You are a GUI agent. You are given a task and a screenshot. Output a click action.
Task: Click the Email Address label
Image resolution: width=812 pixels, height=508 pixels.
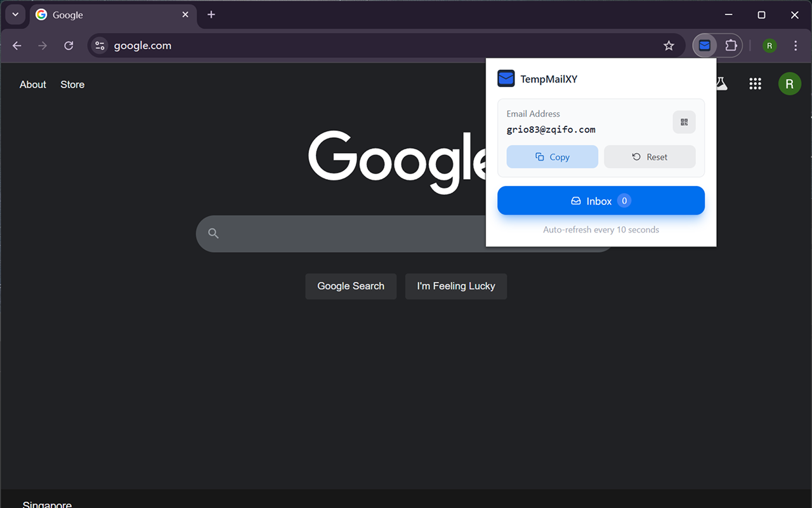pyautogui.click(x=533, y=114)
